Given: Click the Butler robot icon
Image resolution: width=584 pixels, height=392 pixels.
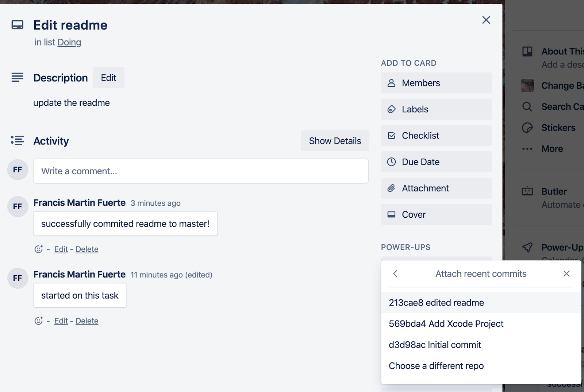Looking at the screenshot, I should (x=527, y=191).
